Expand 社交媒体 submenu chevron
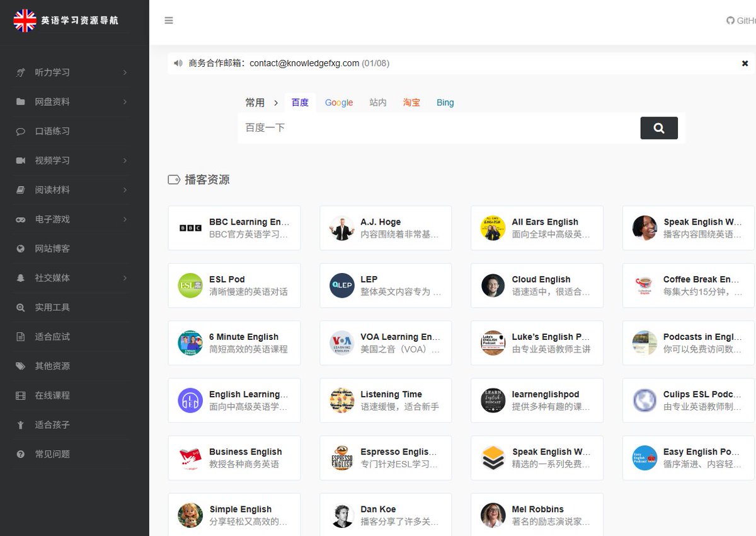 point(125,278)
